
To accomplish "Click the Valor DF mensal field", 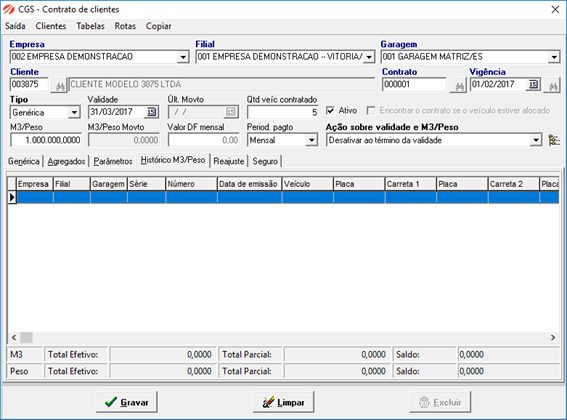I will click(x=204, y=140).
